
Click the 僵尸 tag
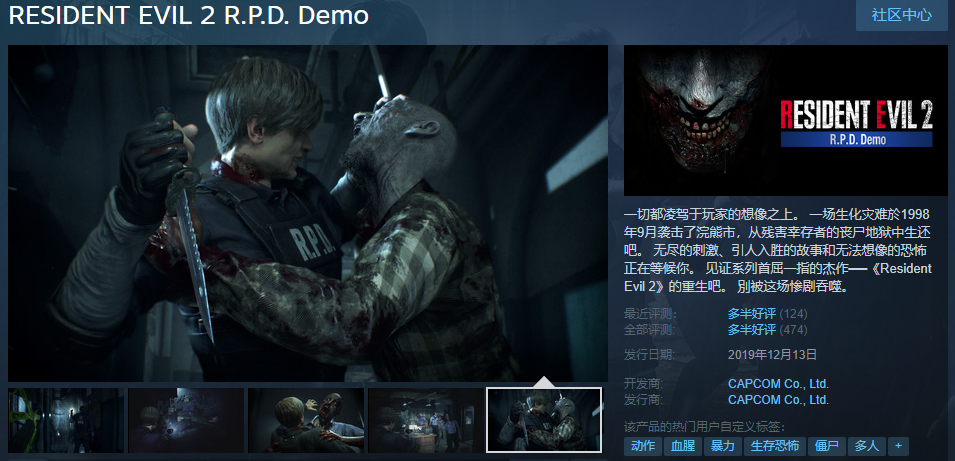827,446
